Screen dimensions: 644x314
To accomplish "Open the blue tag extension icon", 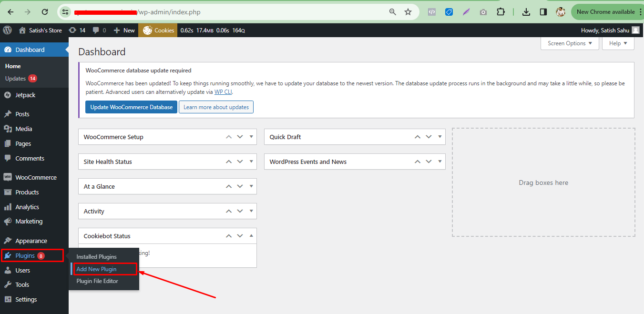I will (x=449, y=12).
